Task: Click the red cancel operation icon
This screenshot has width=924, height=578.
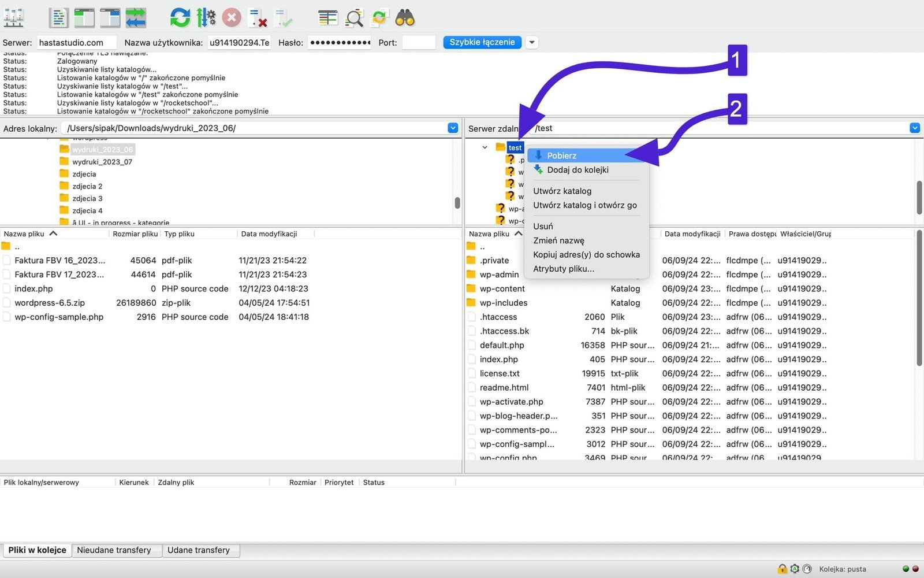Action: (x=232, y=18)
